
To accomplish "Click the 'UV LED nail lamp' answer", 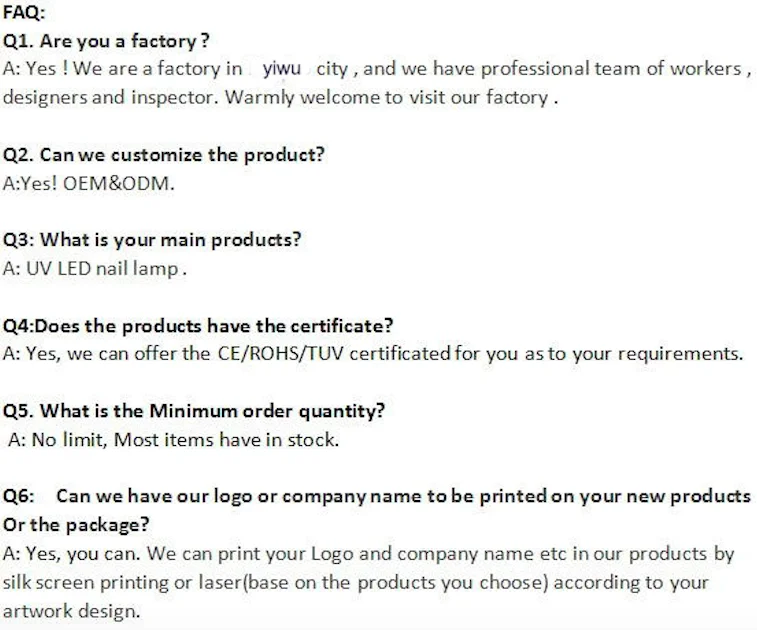I will [102, 268].
